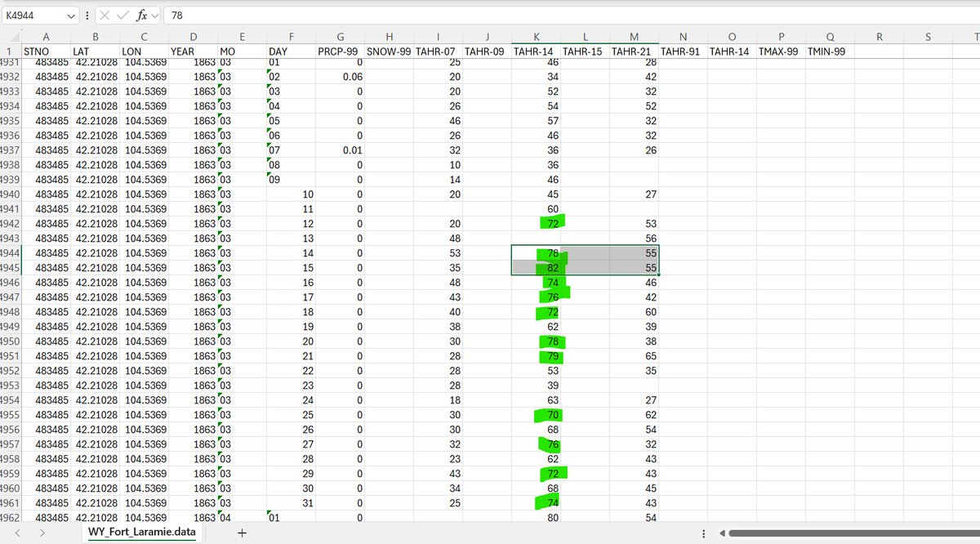Select the cell with value 0.06

340,77
